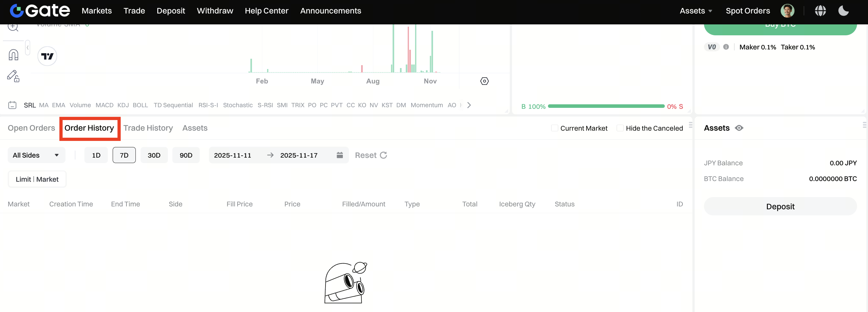Viewport: 868px width, 312px height.
Task: Click the buy/sell ratio progress bar
Action: coord(606,106)
